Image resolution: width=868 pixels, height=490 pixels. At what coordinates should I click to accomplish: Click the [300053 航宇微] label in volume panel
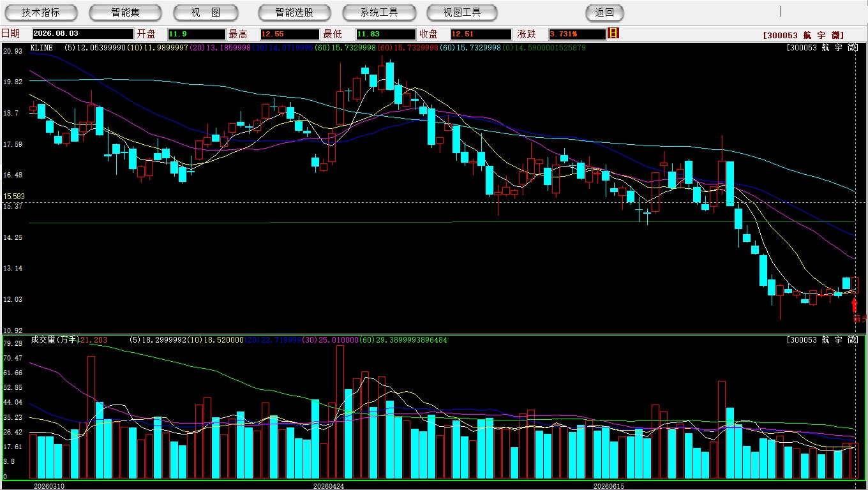pyautogui.click(x=823, y=340)
